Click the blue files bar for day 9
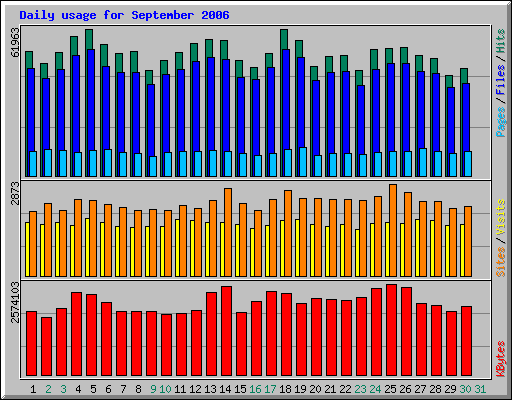The image size is (512, 400). click(x=151, y=120)
